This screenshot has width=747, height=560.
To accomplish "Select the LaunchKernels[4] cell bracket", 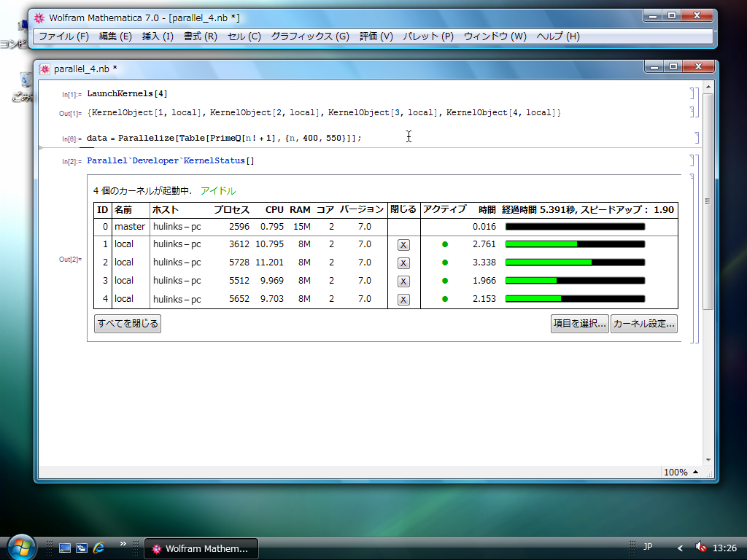I will [x=692, y=93].
